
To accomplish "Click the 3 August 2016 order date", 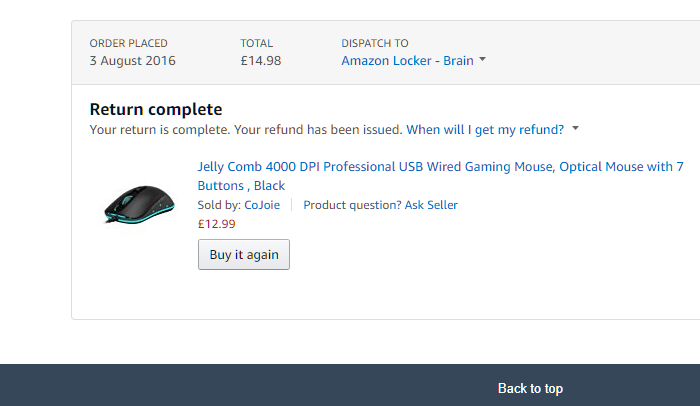I will pyautogui.click(x=133, y=61).
